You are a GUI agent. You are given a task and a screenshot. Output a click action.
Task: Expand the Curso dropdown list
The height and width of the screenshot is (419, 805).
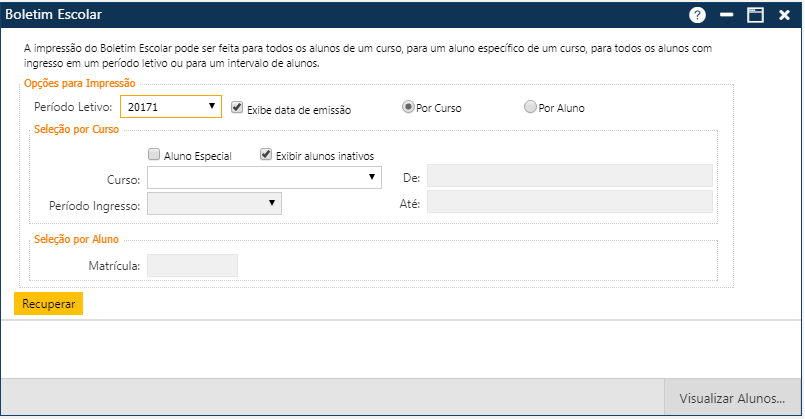pos(264,177)
